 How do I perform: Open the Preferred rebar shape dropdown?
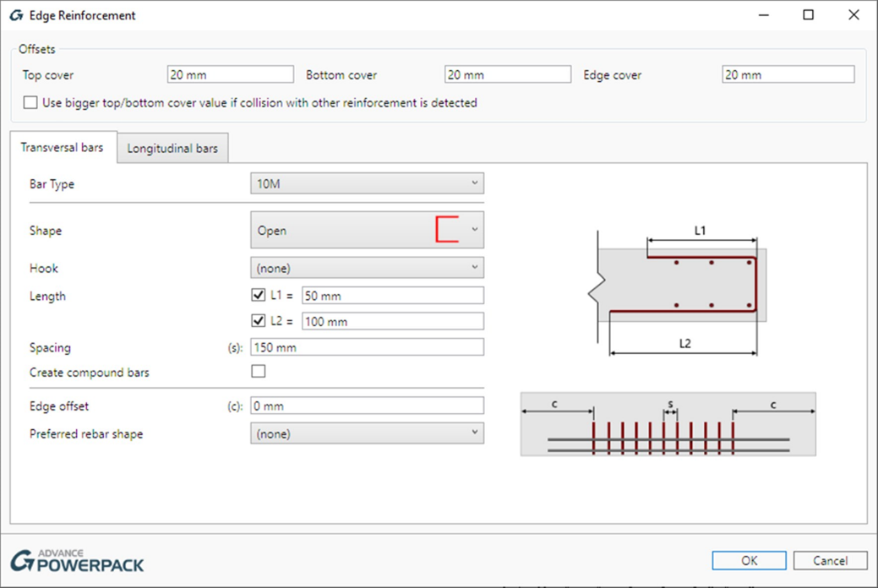pyautogui.click(x=367, y=433)
